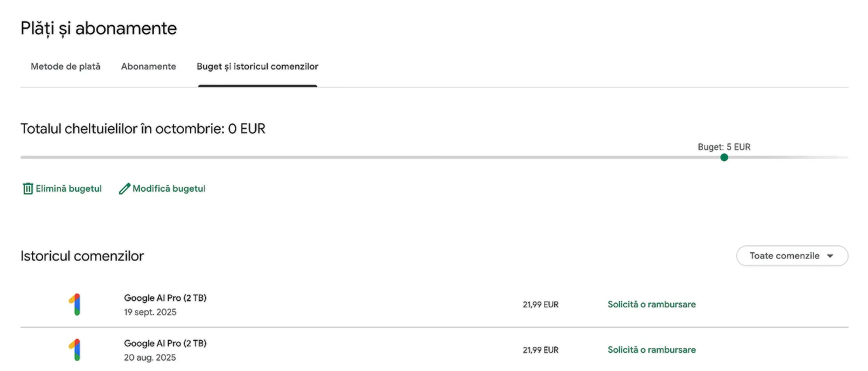Select the Buget și istoricul comenzilor tab

click(x=257, y=66)
